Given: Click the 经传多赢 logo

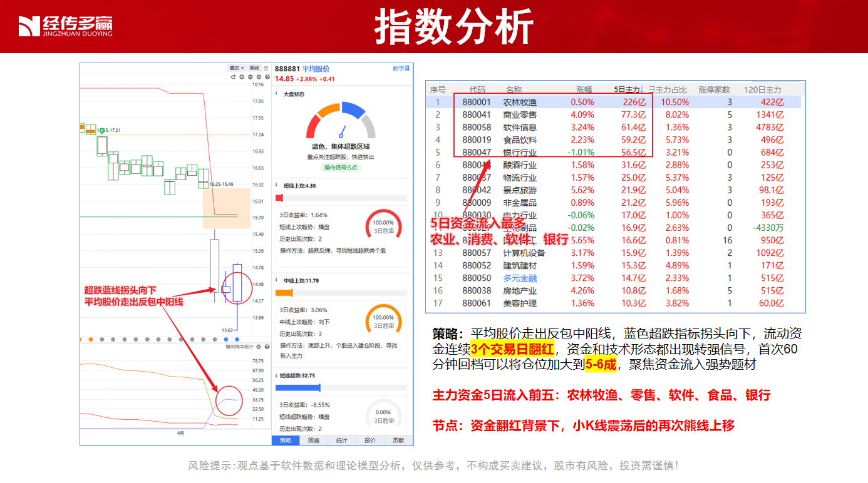Looking at the screenshot, I should (x=65, y=26).
